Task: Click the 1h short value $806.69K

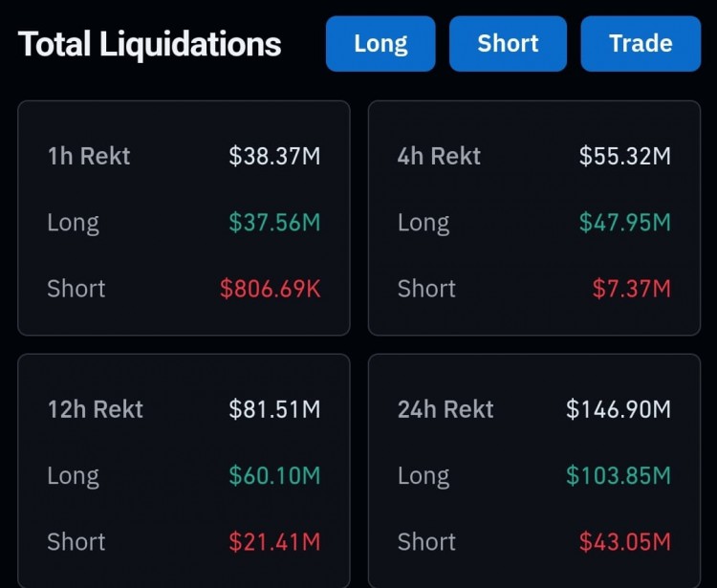Action: coord(271,289)
